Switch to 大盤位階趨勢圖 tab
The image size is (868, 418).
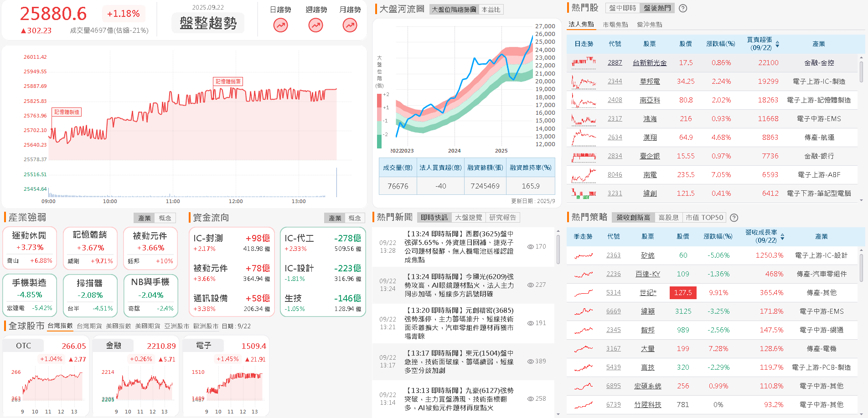point(454,10)
